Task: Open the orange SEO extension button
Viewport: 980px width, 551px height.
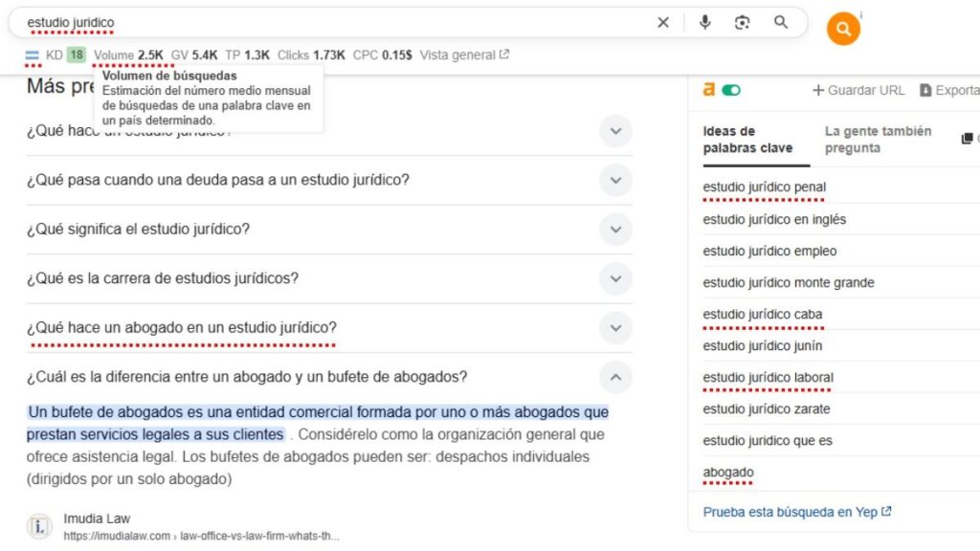Action: click(x=843, y=29)
